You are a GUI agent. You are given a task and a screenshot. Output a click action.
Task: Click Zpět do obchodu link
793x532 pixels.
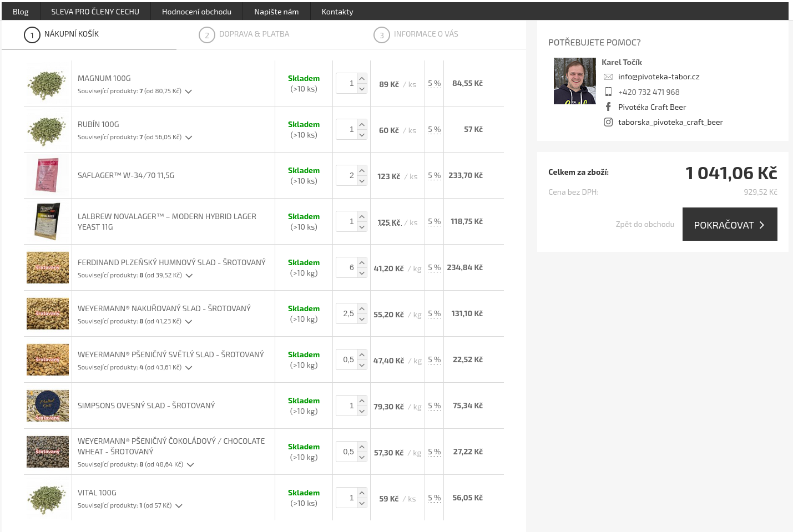[645, 225]
